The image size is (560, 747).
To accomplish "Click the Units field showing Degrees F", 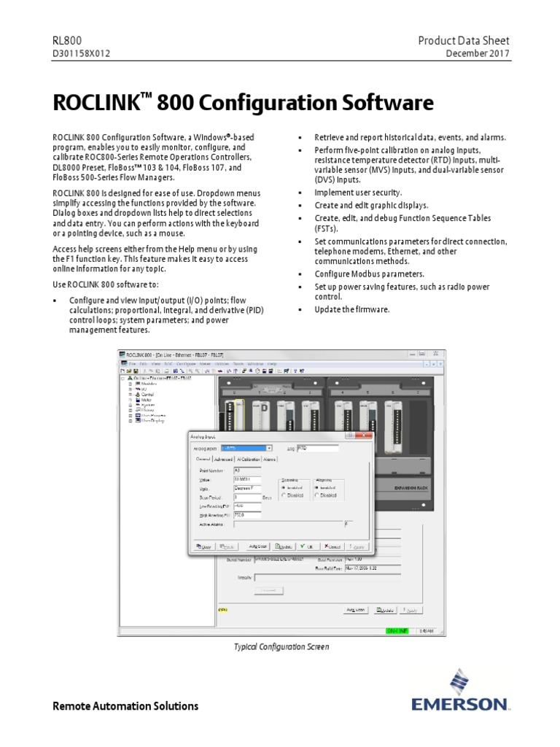I will click(x=248, y=488).
